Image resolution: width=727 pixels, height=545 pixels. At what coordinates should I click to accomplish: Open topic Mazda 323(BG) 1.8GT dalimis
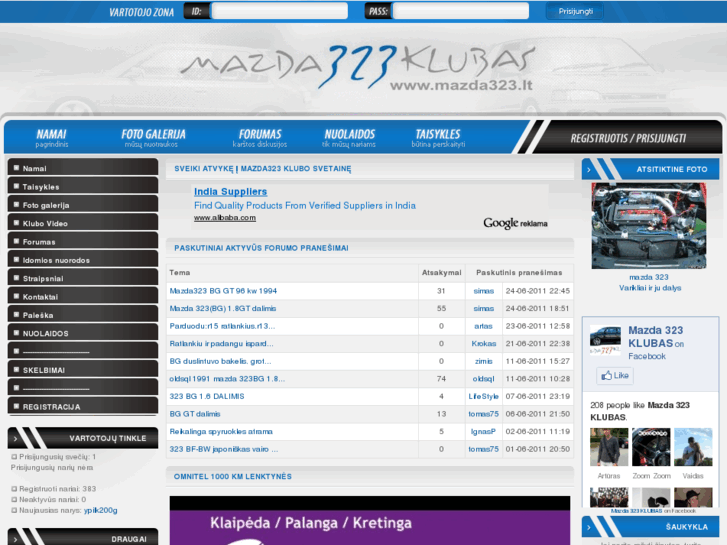point(223,308)
